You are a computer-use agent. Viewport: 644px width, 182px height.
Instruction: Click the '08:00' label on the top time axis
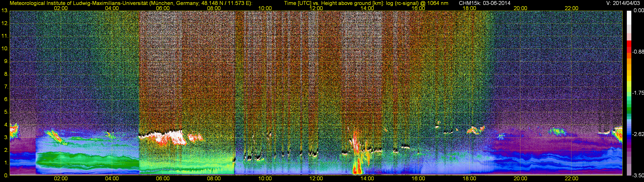[214, 8]
